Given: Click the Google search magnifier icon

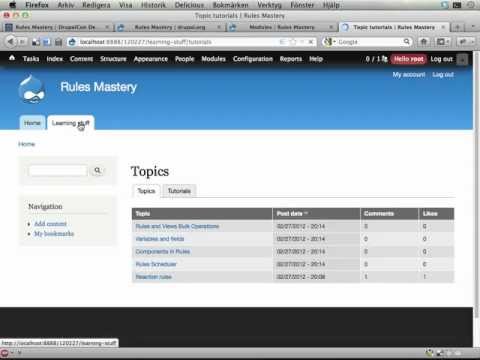Looking at the screenshot, I should (407, 42).
